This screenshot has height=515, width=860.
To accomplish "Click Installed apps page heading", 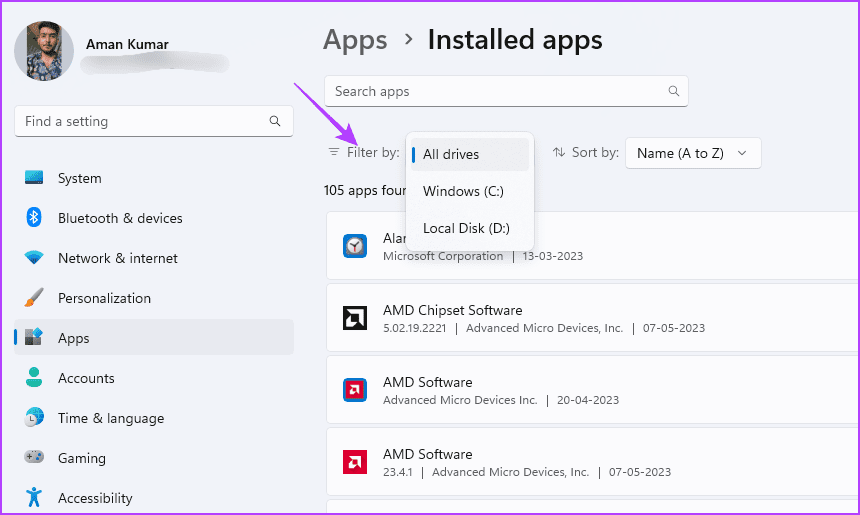I will coord(515,40).
